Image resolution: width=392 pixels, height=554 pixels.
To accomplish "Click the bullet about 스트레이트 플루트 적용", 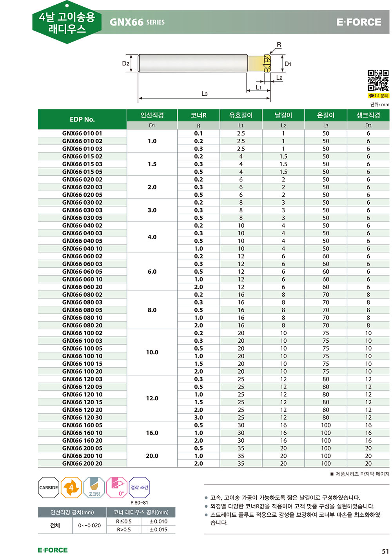I will 292,519.
